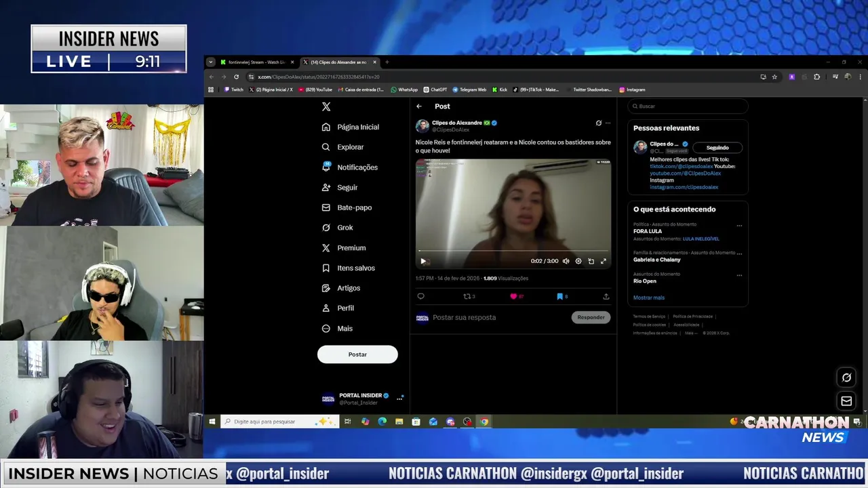
Task: Go back using the Post arrow
Action: [x=419, y=106]
